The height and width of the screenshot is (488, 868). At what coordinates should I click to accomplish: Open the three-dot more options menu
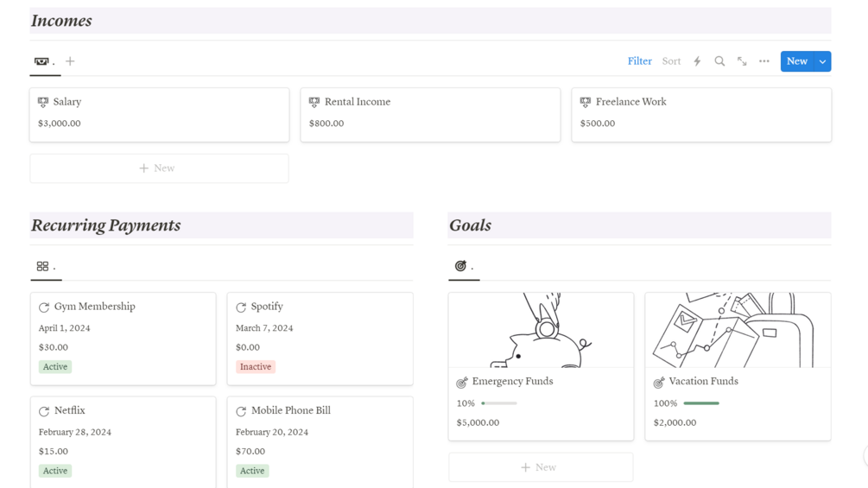(x=764, y=61)
